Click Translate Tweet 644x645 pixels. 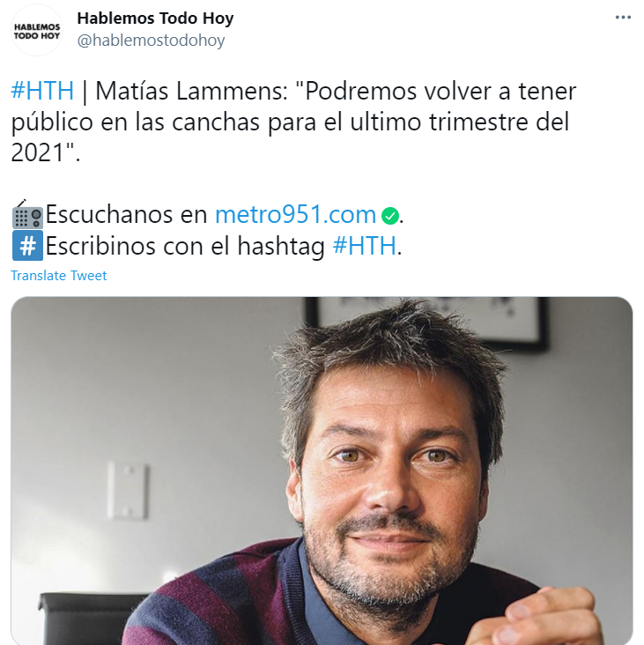[59, 276]
